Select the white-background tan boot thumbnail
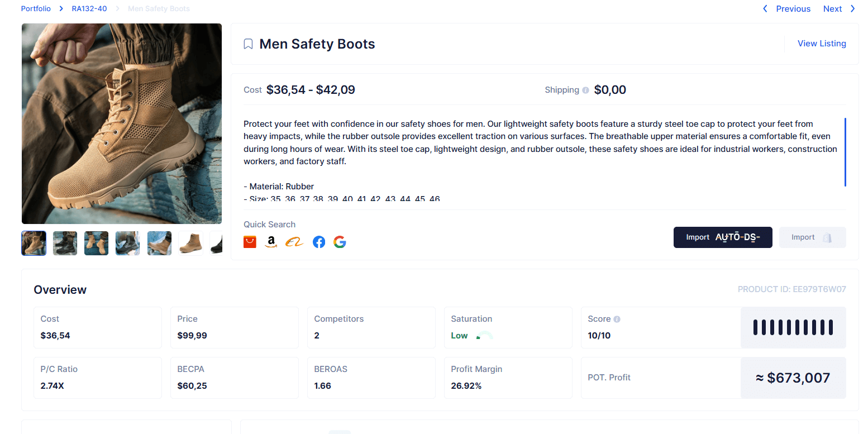868x434 pixels. [x=190, y=244]
